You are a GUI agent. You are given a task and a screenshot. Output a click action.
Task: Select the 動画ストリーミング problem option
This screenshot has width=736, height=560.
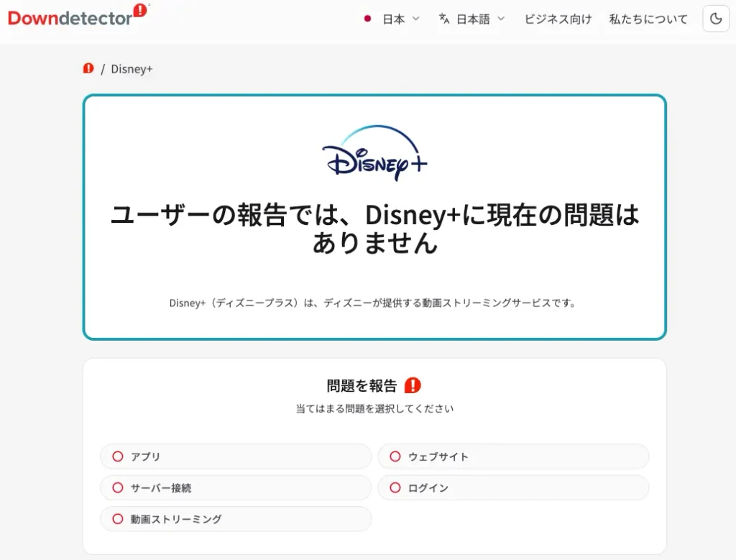coord(236,519)
